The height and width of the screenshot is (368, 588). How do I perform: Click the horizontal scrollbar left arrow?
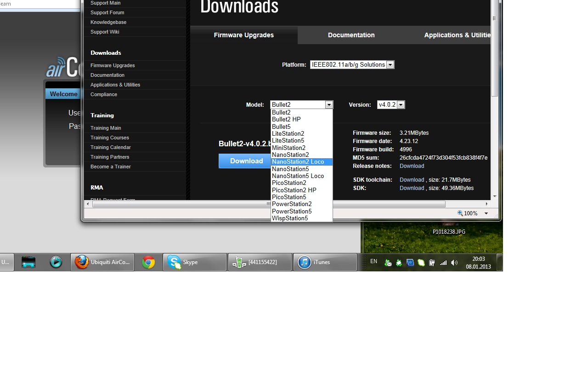coord(88,204)
